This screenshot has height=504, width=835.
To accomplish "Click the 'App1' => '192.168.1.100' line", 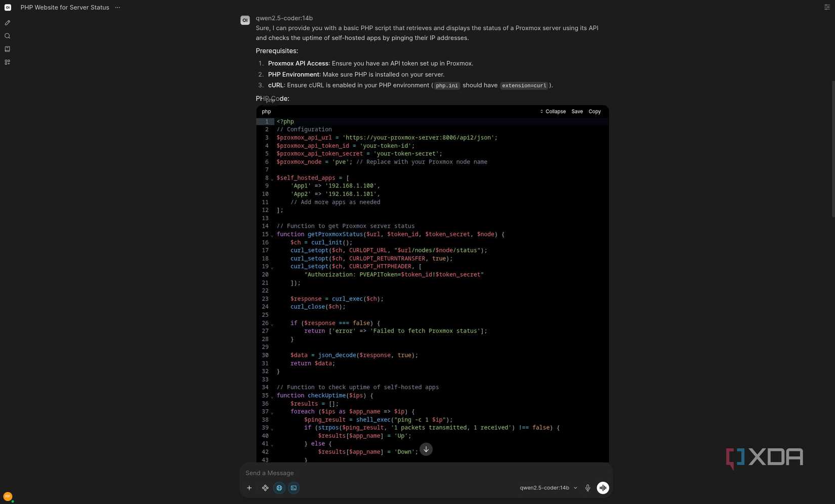I will pyautogui.click(x=335, y=186).
